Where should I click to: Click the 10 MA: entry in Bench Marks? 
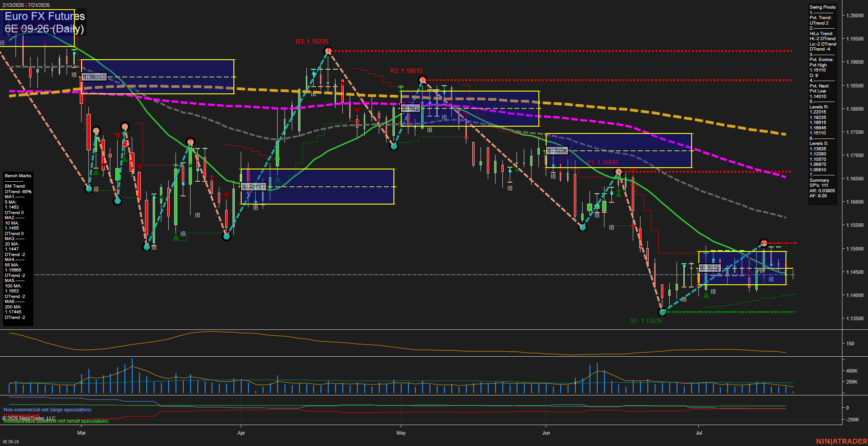tap(12, 223)
